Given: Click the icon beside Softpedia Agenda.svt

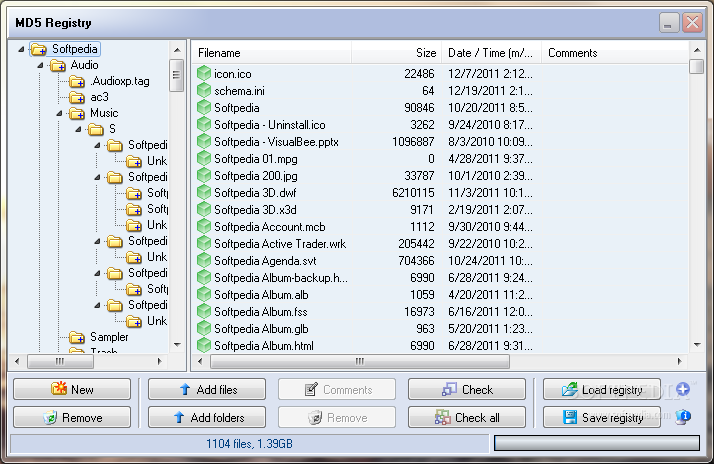Looking at the screenshot, I should click(x=204, y=260).
